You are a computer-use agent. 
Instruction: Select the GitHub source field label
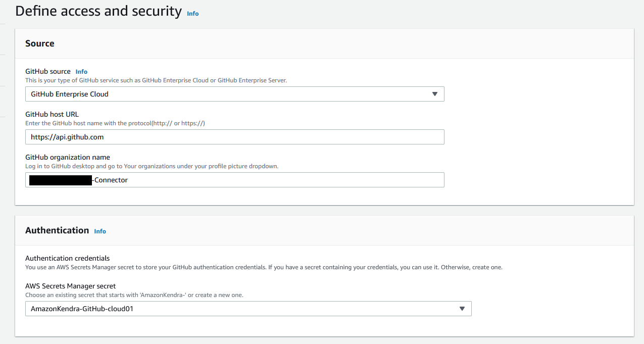point(48,72)
